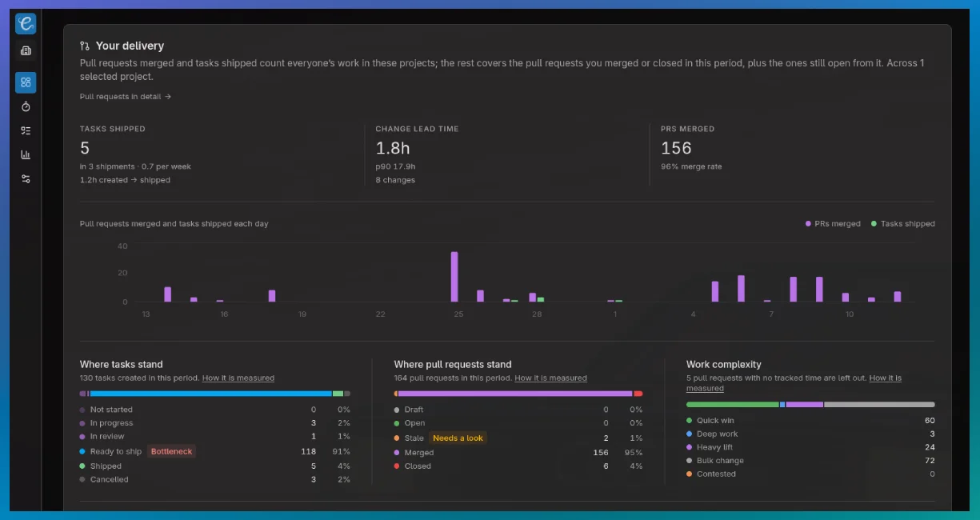Click the app logo in the sidebar

[x=26, y=24]
